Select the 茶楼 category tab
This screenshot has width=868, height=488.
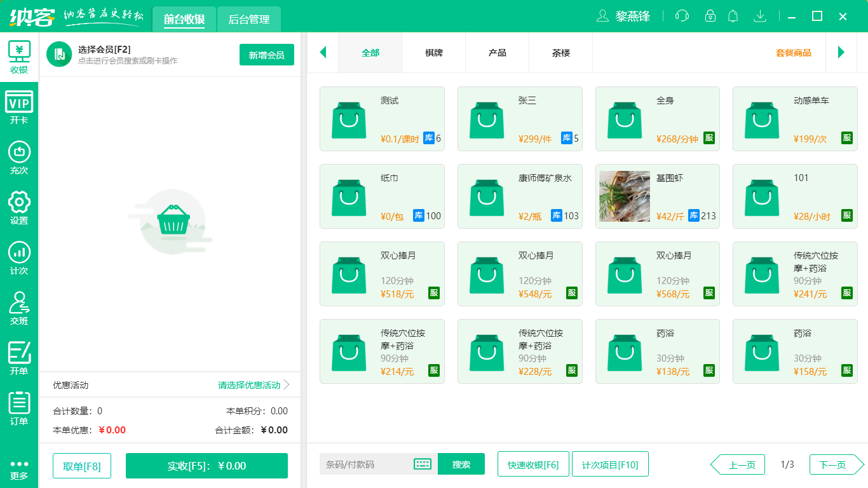(x=560, y=53)
